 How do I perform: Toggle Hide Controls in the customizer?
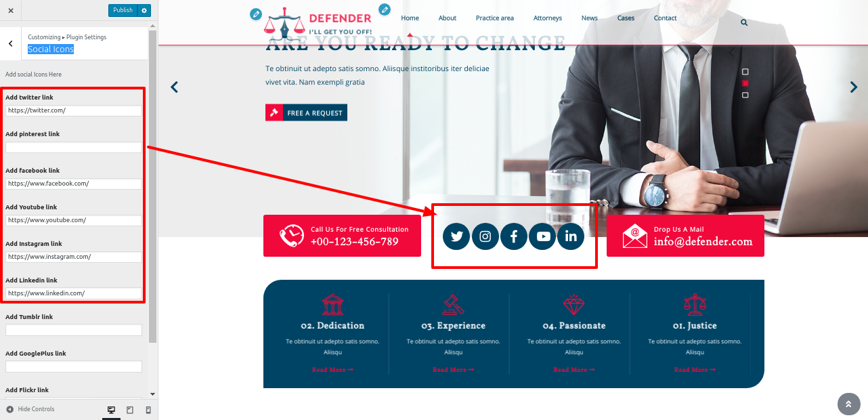point(30,409)
